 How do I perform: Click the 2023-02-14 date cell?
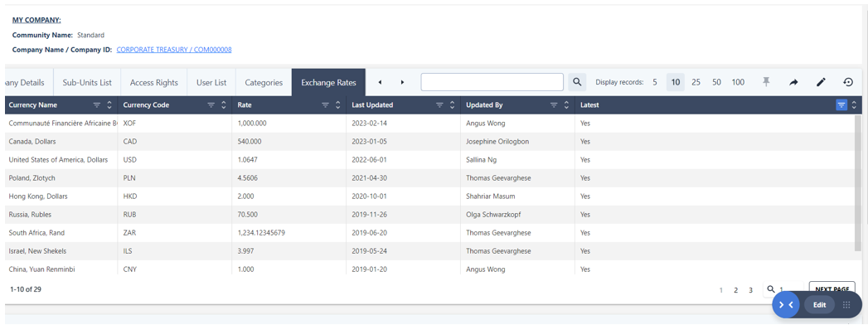404,124
